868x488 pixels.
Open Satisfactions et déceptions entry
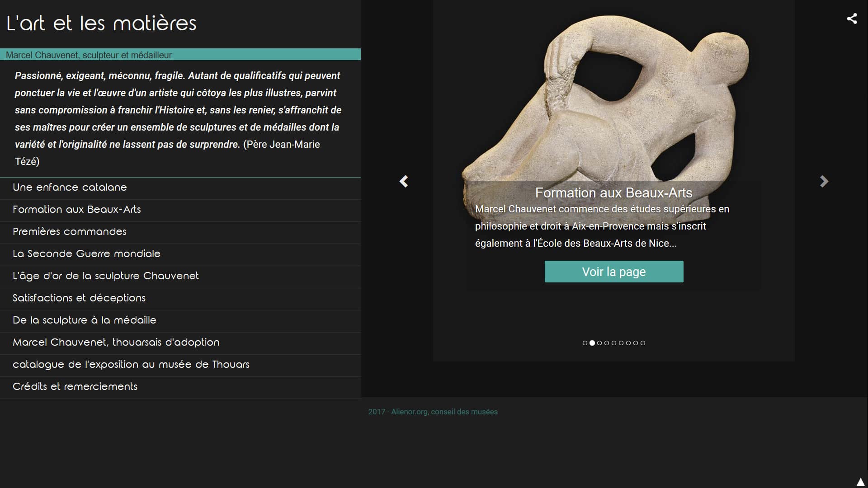(x=79, y=298)
